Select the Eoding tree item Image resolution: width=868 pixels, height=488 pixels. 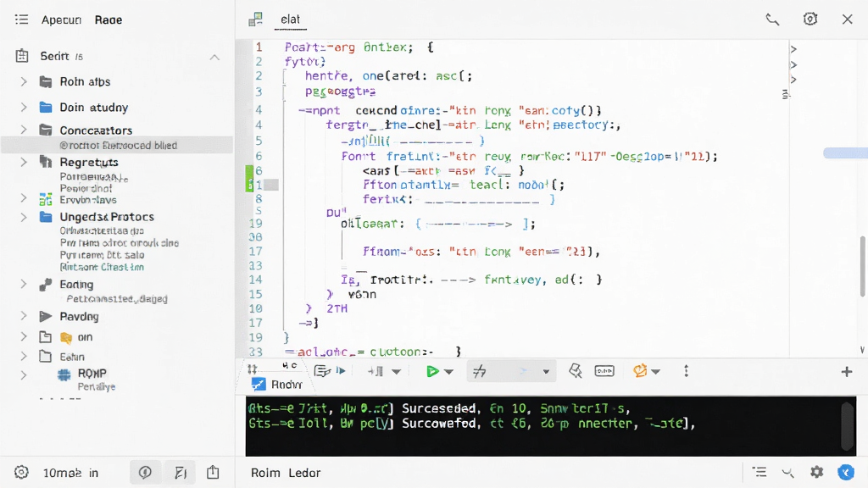76,285
